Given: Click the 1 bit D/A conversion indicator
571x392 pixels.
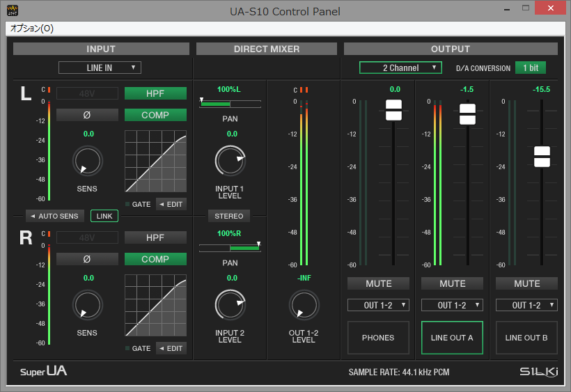Looking at the screenshot, I should tap(530, 68).
